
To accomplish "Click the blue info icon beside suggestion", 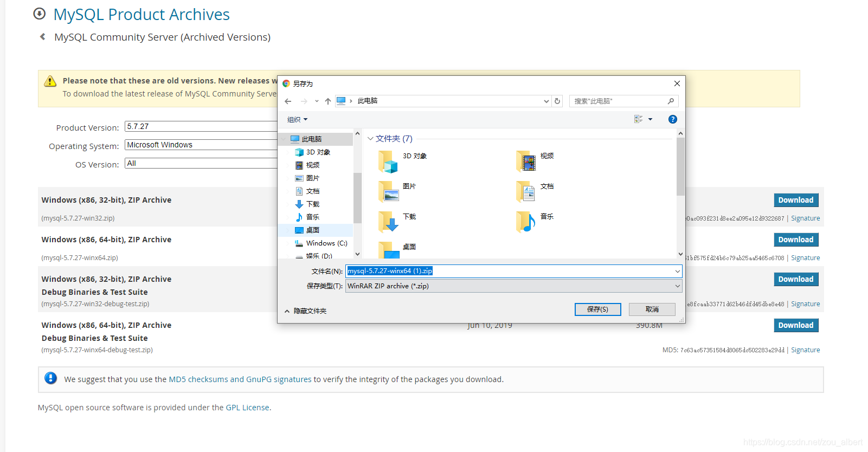I will (x=50, y=378).
